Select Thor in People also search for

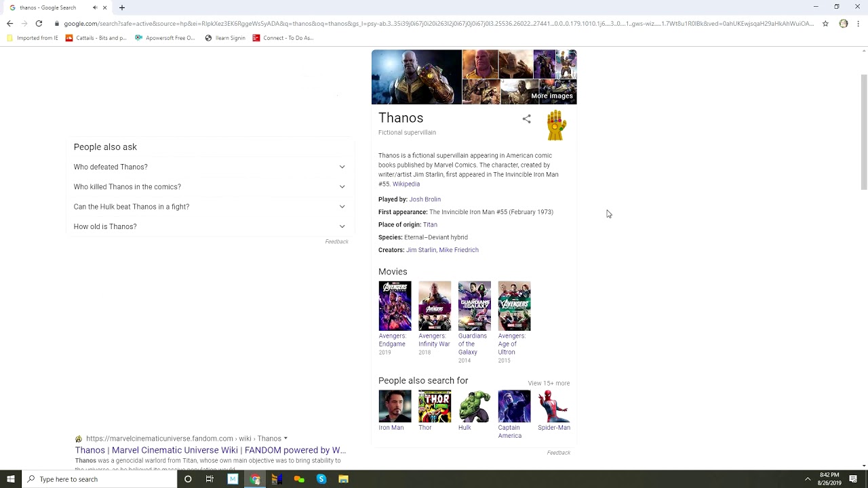point(435,411)
